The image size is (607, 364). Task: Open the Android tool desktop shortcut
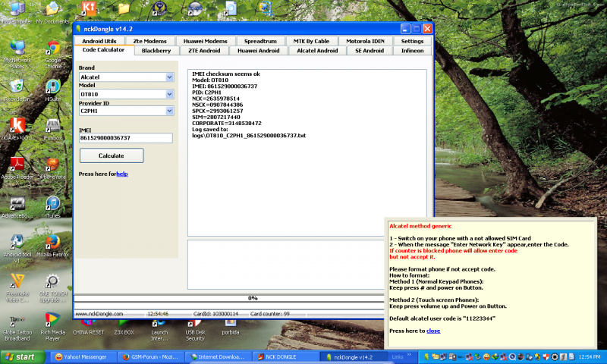click(x=14, y=245)
